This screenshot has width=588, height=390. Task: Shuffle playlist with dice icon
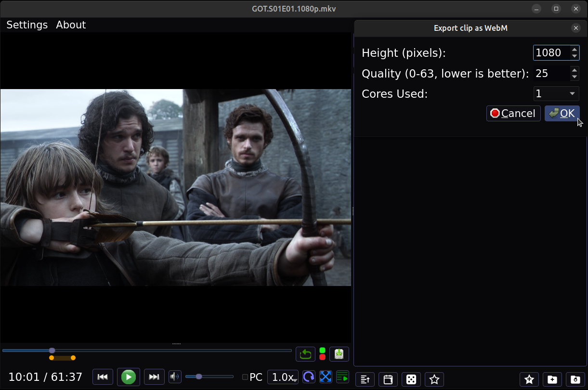(x=411, y=379)
